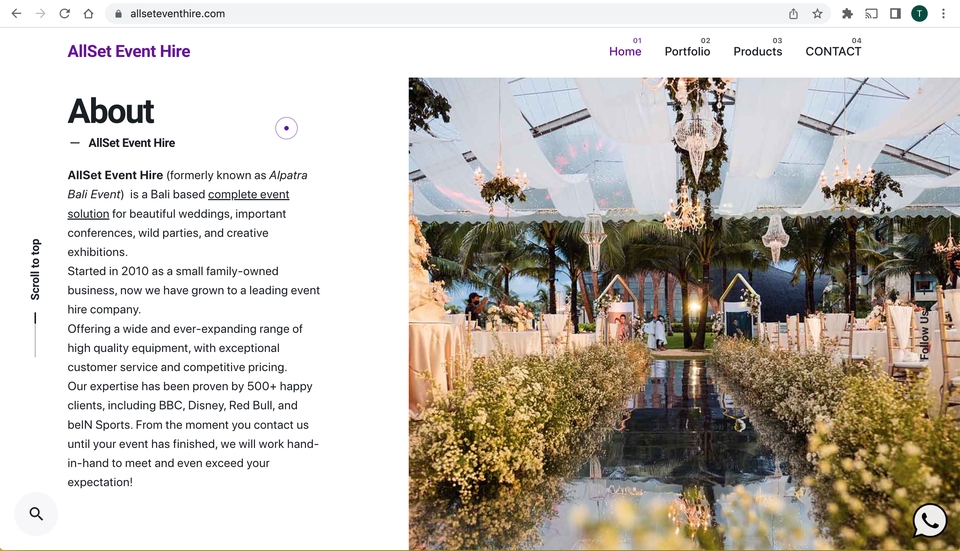
Task: Click the wedding venue hero image
Action: pyautogui.click(x=684, y=313)
